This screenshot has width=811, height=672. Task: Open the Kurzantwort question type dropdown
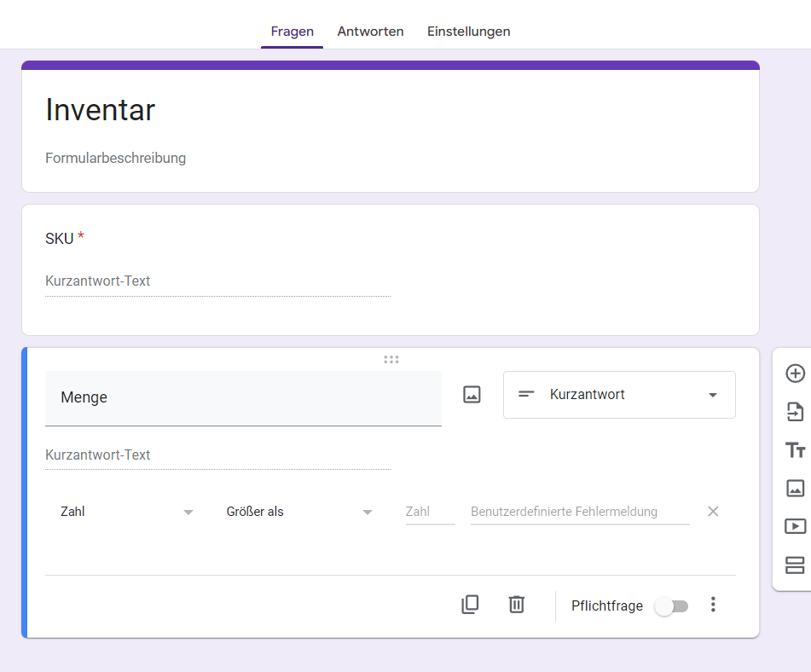point(619,395)
